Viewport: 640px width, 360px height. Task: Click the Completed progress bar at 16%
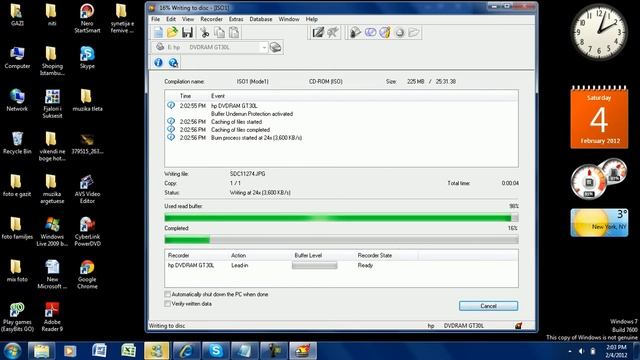coord(341,240)
